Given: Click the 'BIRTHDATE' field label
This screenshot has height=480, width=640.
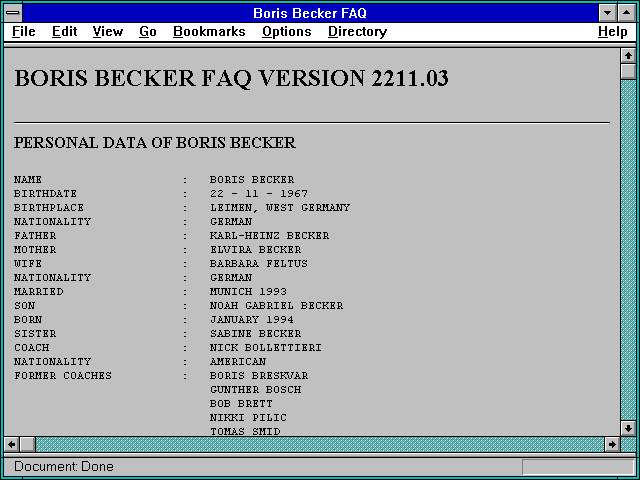Looking at the screenshot, I should tap(45, 193).
